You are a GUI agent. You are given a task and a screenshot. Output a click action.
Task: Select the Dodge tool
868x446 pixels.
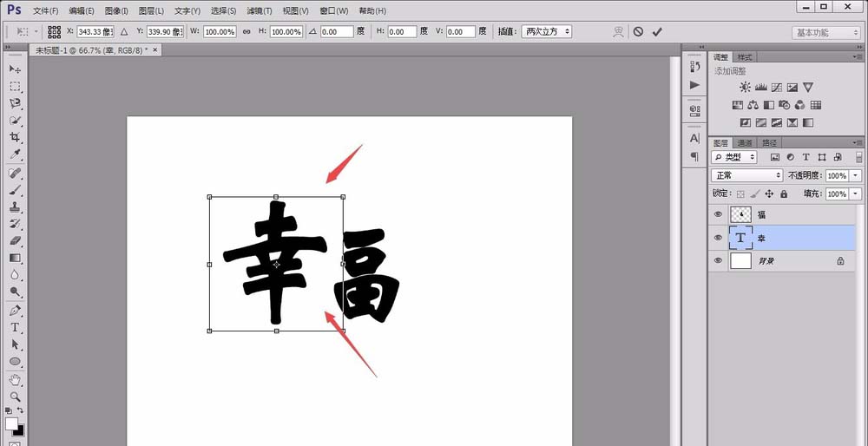(15, 292)
